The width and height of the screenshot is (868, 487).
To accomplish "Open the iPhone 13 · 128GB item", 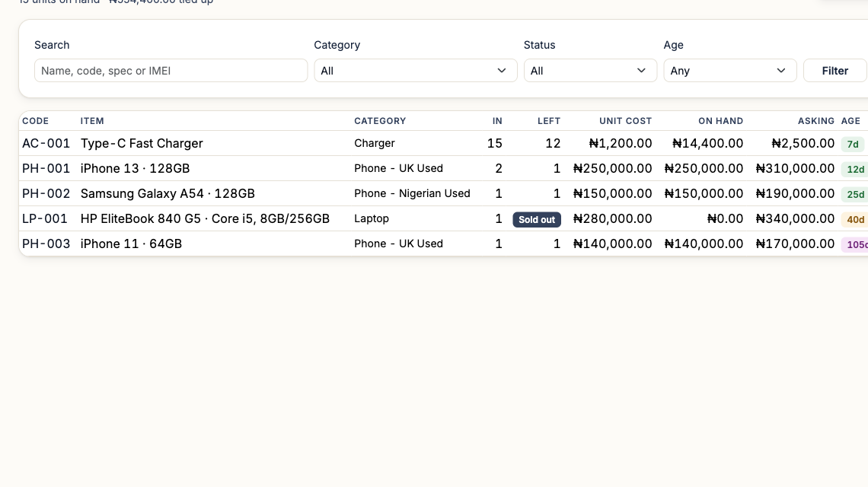I will point(135,168).
